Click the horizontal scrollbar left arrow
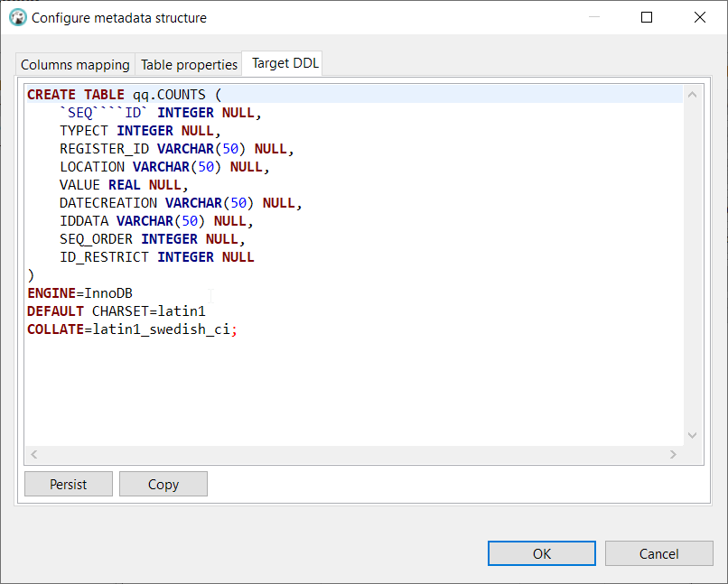 click(33, 454)
